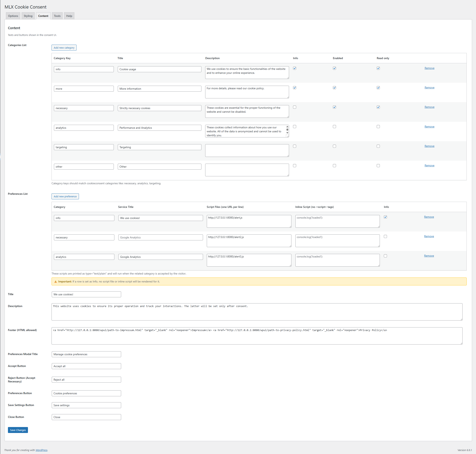Remove the targeting category row
This screenshot has width=476, height=454.
coord(429,146)
